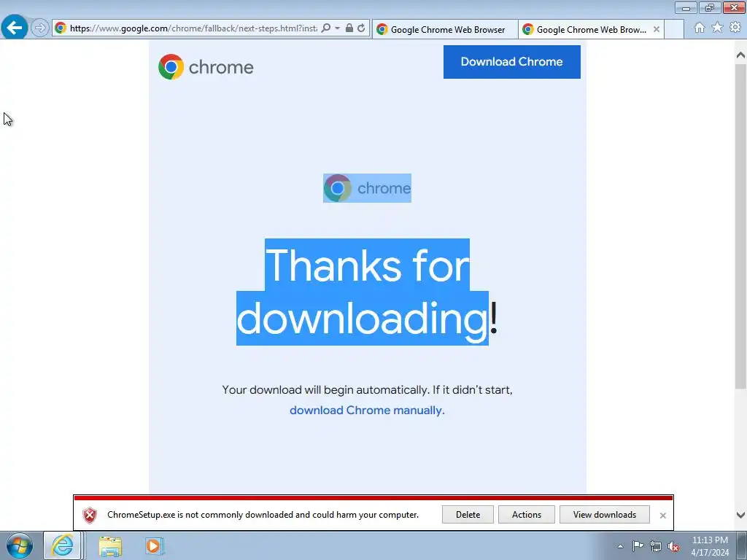The image size is (747, 560).
Task: Click the security lock icon in address bar
Action: click(x=349, y=28)
